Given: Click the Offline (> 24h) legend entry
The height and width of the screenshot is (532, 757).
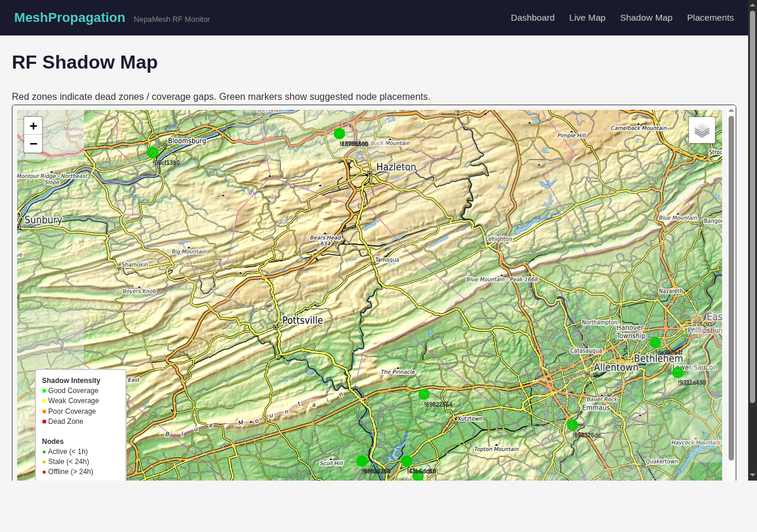Looking at the screenshot, I should tap(68, 472).
